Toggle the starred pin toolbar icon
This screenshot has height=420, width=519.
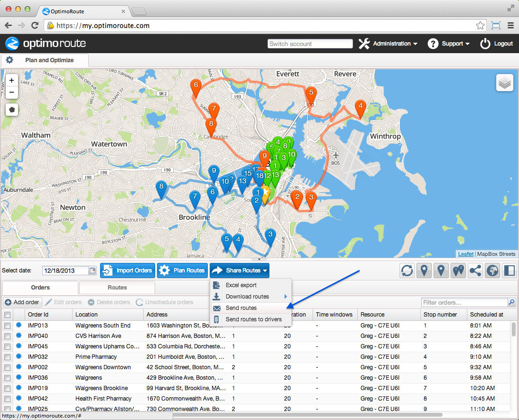click(424, 271)
